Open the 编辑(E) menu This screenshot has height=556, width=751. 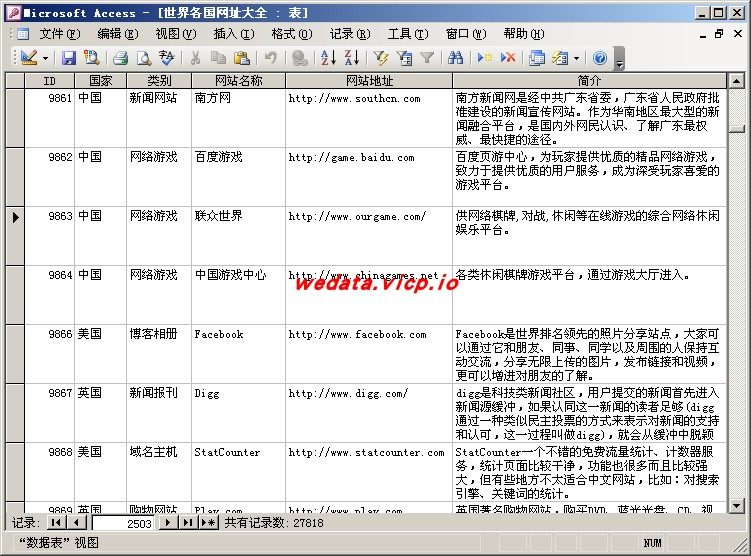click(x=118, y=34)
